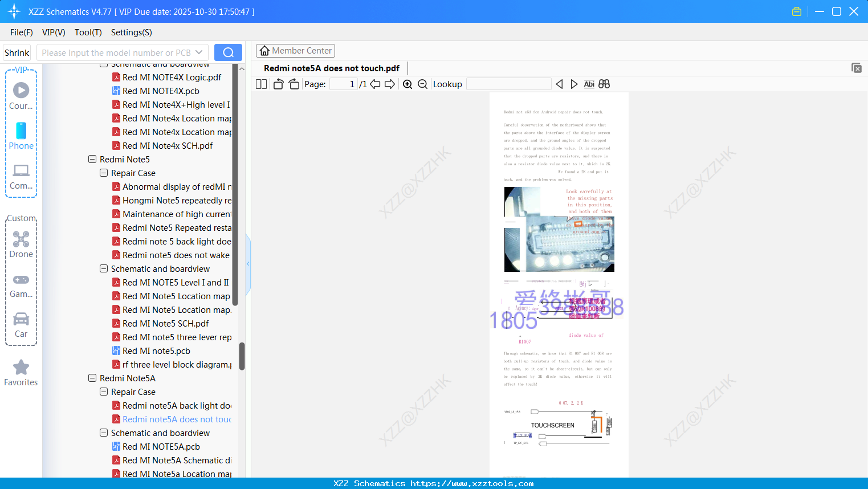Viewport: 868px width, 489px height.
Task: Zoom in on the PDF
Action: pyautogui.click(x=407, y=84)
